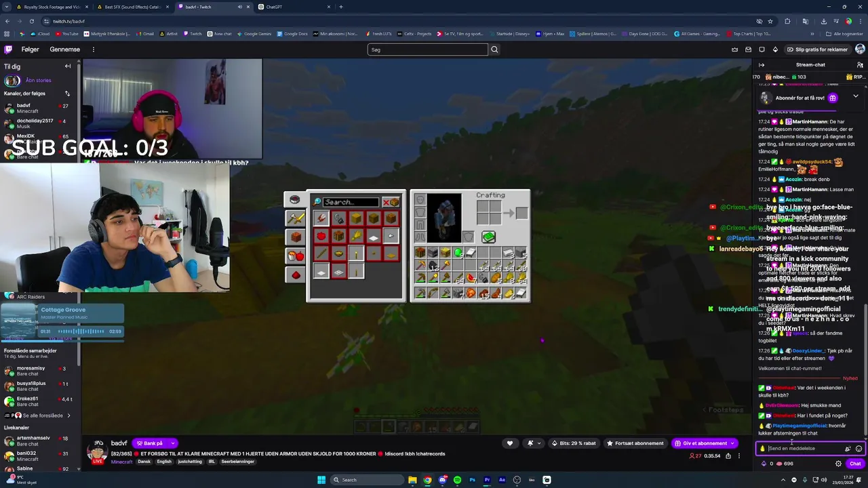
Task: Mute the badvf Twitch browser tab audio
Action: tap(239, 7)
